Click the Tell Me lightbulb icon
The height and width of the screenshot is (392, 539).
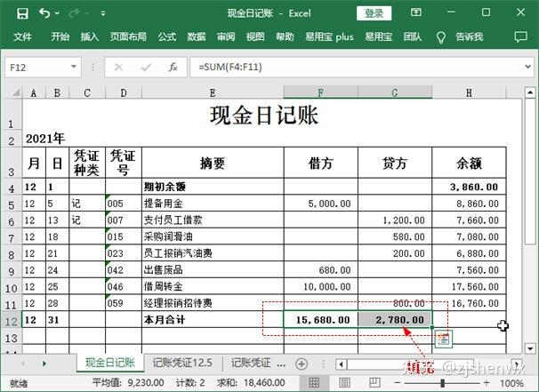pos(439,37)
